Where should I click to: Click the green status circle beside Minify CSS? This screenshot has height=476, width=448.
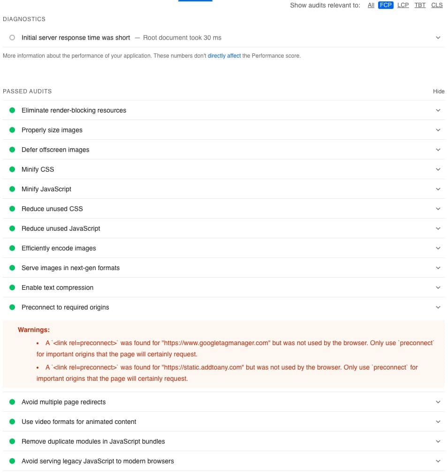(x=12, y=169)
